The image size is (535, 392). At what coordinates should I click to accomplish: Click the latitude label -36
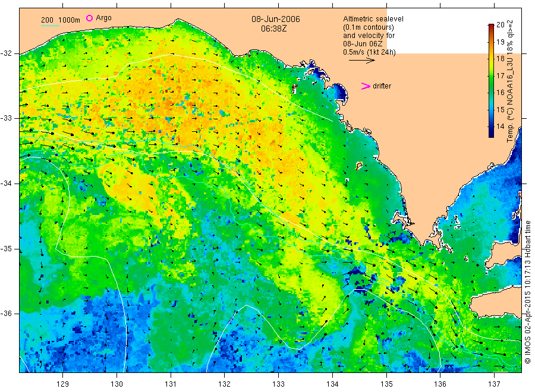6,314
